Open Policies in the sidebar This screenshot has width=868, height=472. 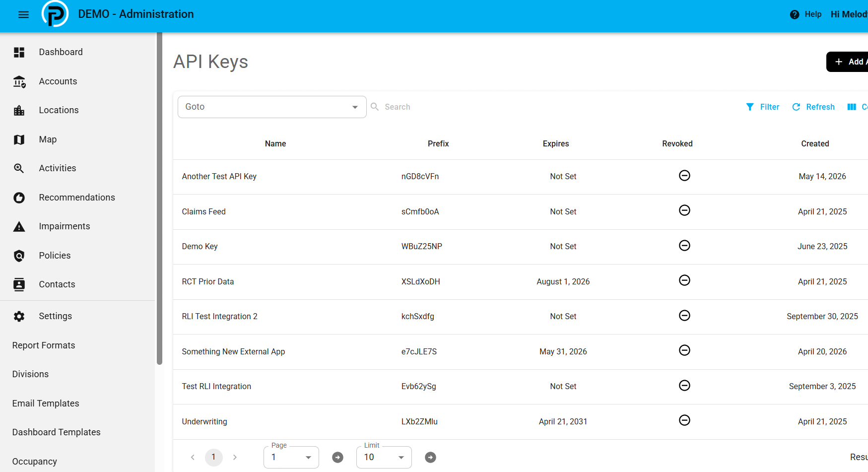[55, 256]
